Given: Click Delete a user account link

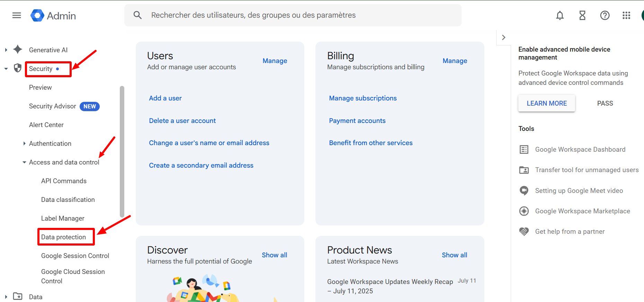Looking at the screenshot, I should point(182,121).
